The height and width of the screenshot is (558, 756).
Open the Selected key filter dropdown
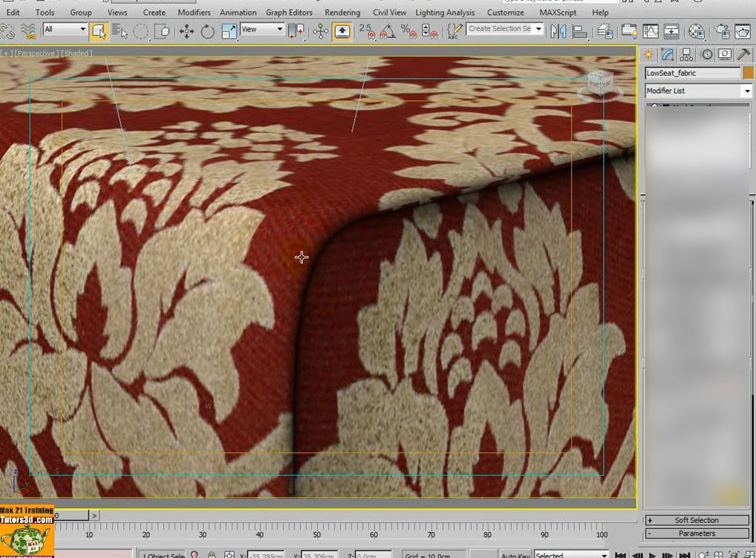571,555
